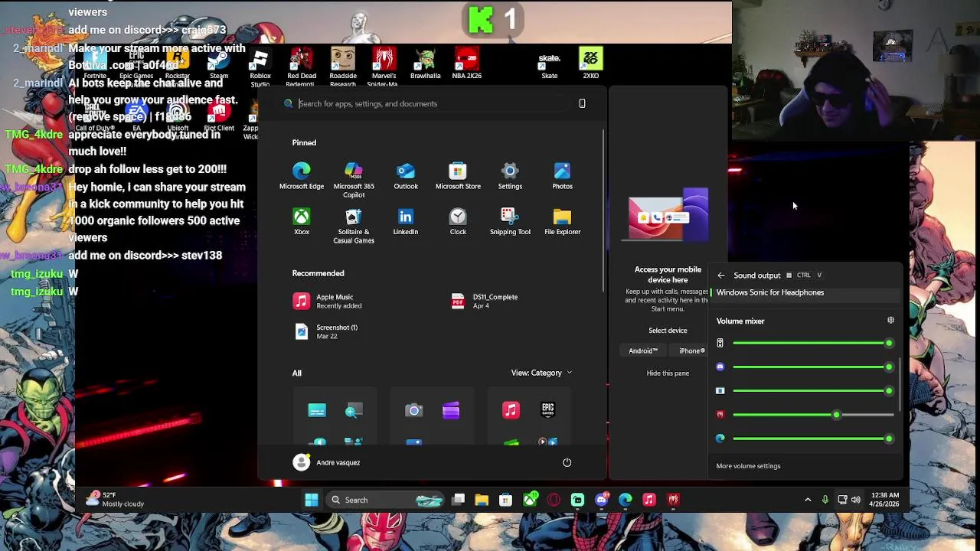The width and height of the screenshot is (980, 551).
Task: Select iPhone device option
Action: click(692, 350)
